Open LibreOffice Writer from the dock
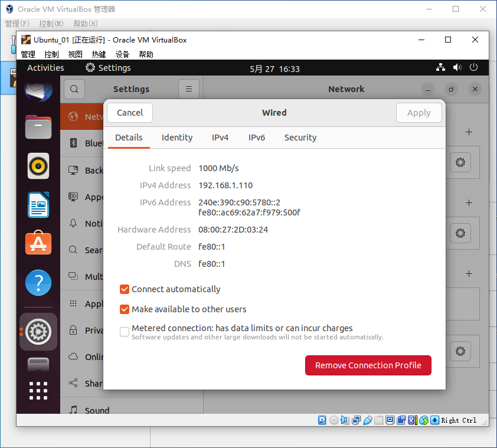The image size is (497, 448). click(x=38, y=205)
